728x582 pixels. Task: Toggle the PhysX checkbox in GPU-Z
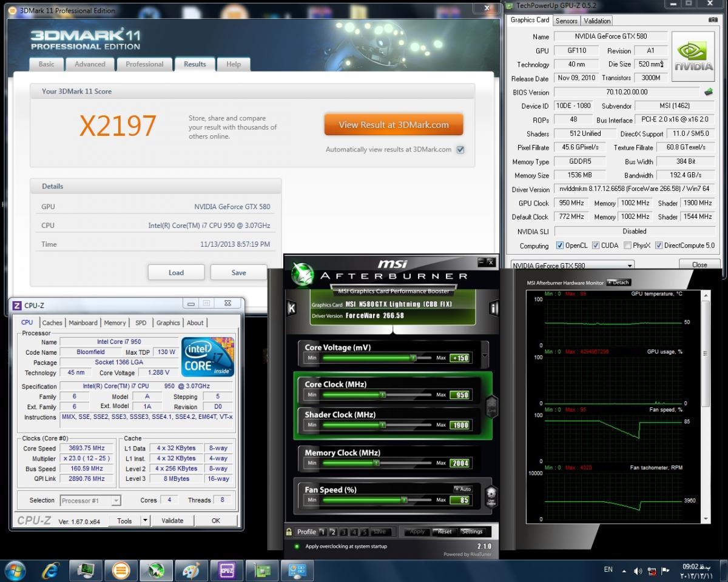627,246
